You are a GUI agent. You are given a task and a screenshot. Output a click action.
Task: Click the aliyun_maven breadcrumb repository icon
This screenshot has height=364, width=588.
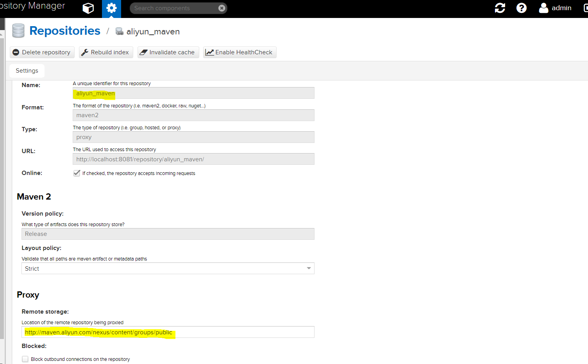click(x=120, y=32)
